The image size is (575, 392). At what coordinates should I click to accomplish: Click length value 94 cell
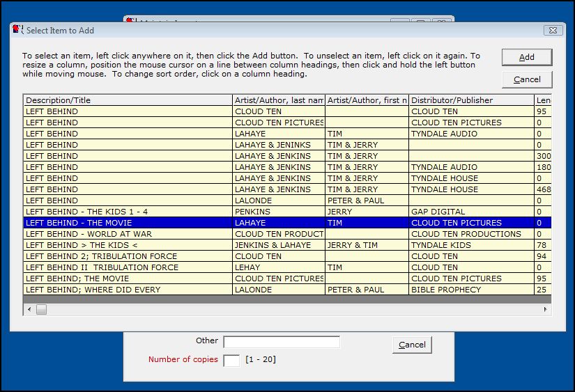(543, 256)
